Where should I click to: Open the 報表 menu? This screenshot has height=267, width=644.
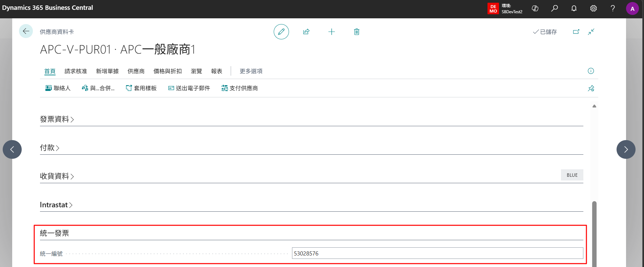tap(217, 71)
